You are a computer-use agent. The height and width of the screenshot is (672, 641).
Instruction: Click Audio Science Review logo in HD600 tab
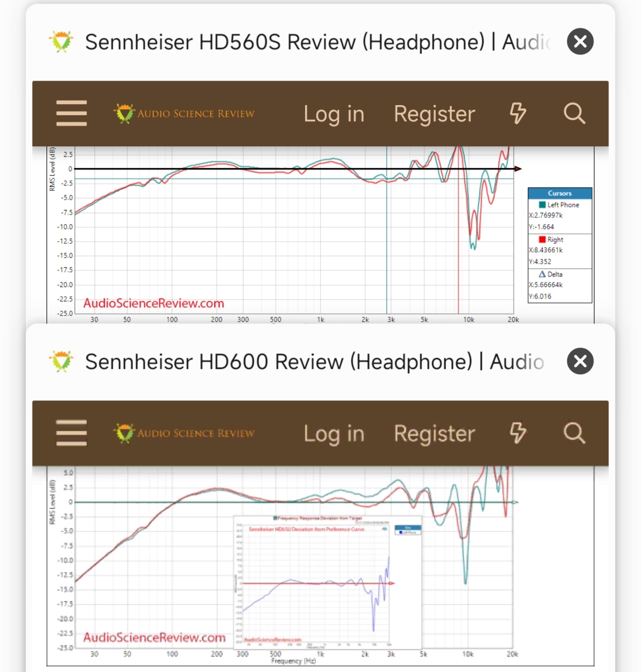pos(184,433)
